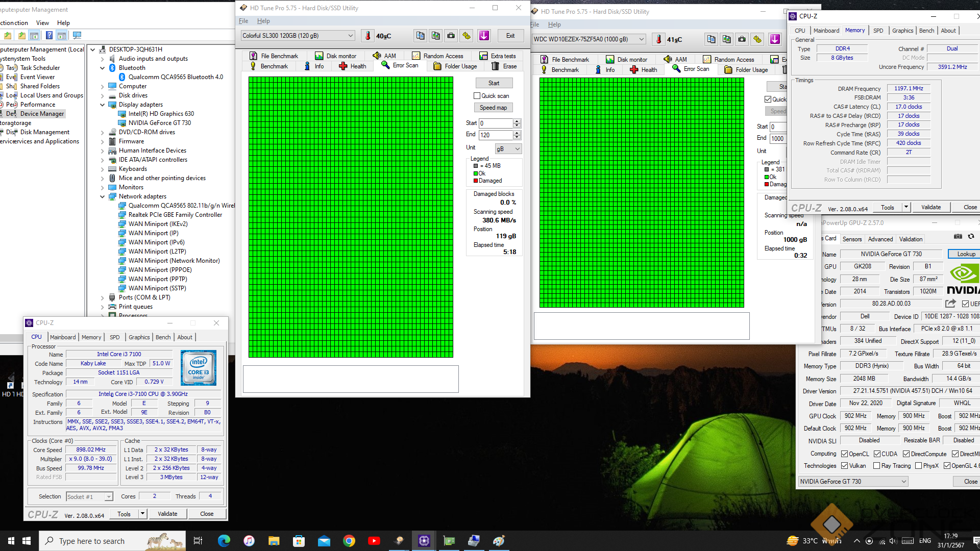Toggle the Ray Tracing checkbox in GPU-Z
Image resolution: width=980 pixels, height=551 pixels.
point(876,466)
